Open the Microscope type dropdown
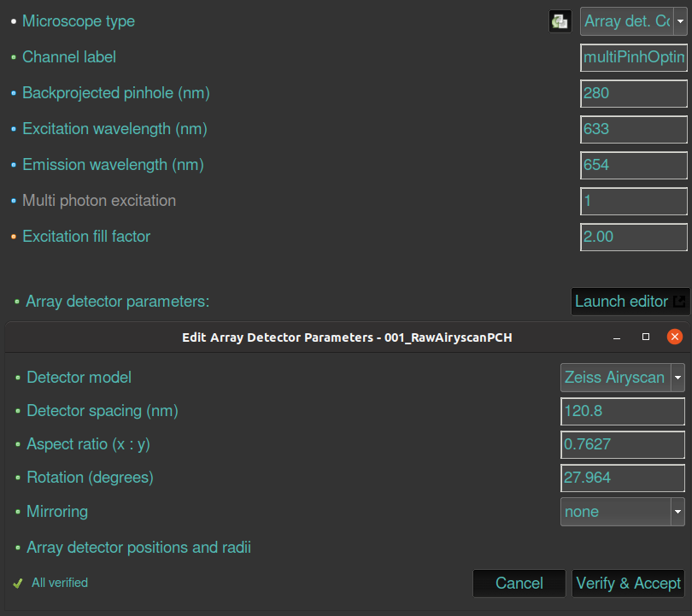Screen dimensions: 692x616 pyautogui.click(x=634, y=21)
